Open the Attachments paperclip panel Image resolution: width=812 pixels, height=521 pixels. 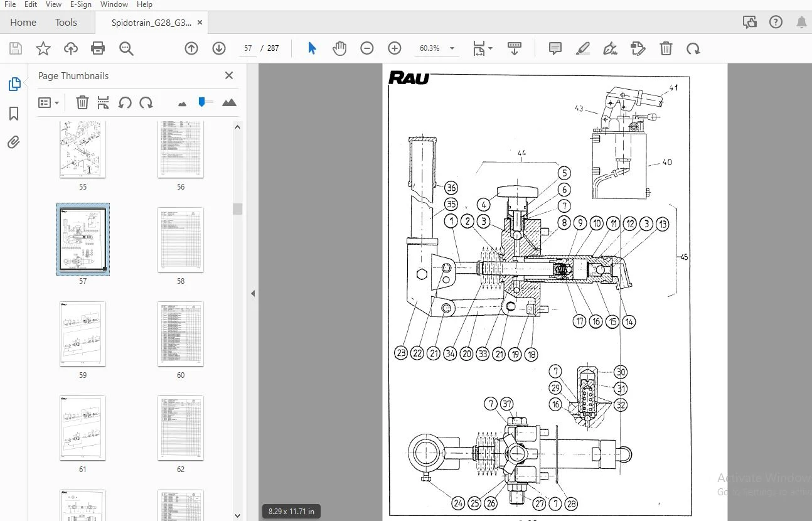click(14, 142)
